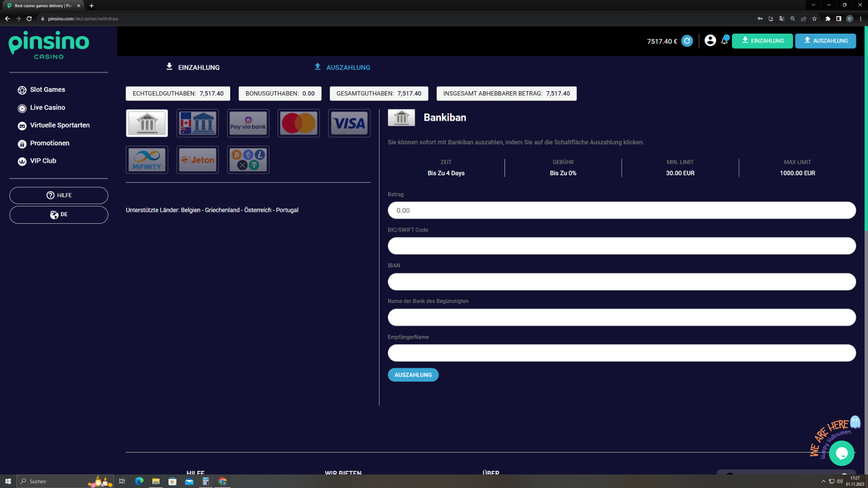Image resolution: width=868 pixels, height=488 pixels.
Task: Open Slot Games in sidebar
Action: coord(47,90)
